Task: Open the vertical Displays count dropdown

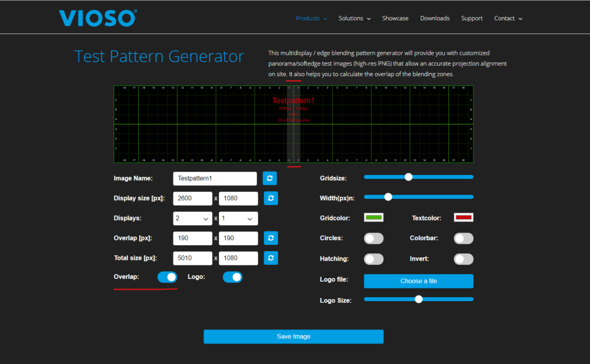Action: point(238,219)
